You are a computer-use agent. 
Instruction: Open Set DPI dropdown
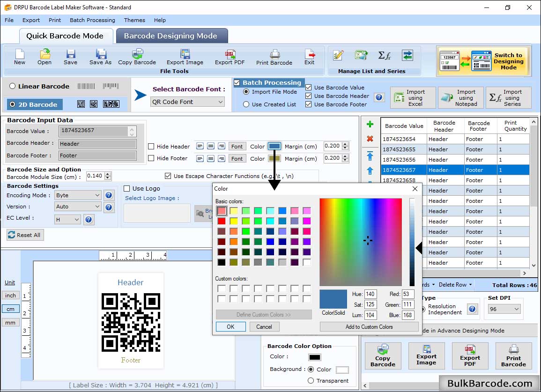coord(504,309)
